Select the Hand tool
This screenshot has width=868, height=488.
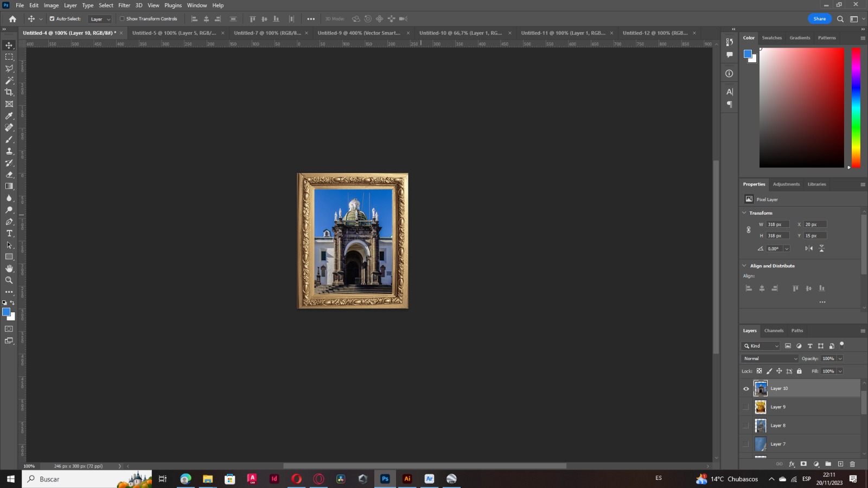tap(9, 268)
